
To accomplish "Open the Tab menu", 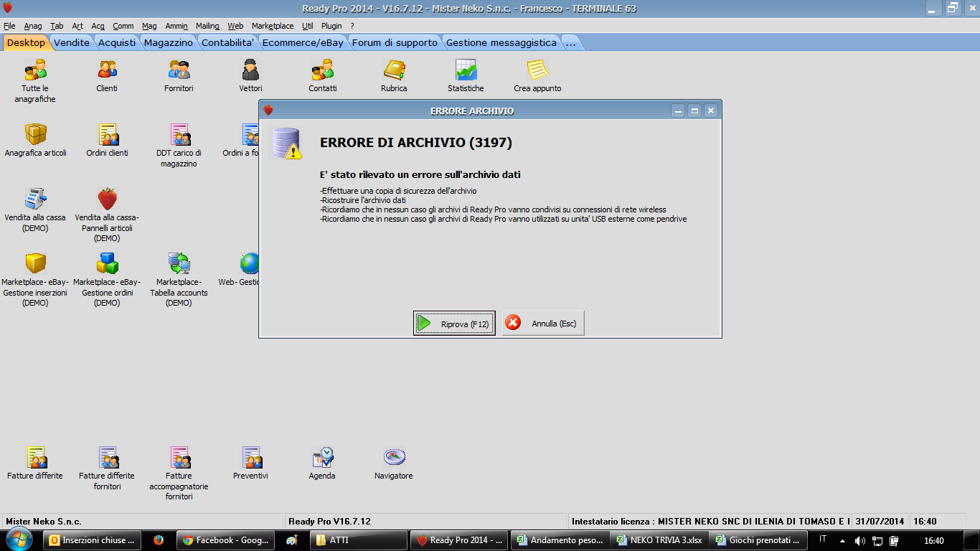I will point(57,26).
